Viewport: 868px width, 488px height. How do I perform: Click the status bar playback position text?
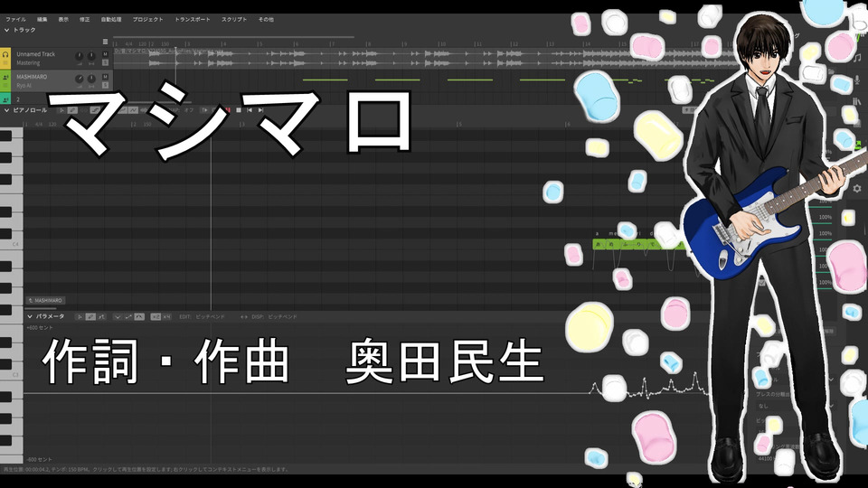pos(146,469)
